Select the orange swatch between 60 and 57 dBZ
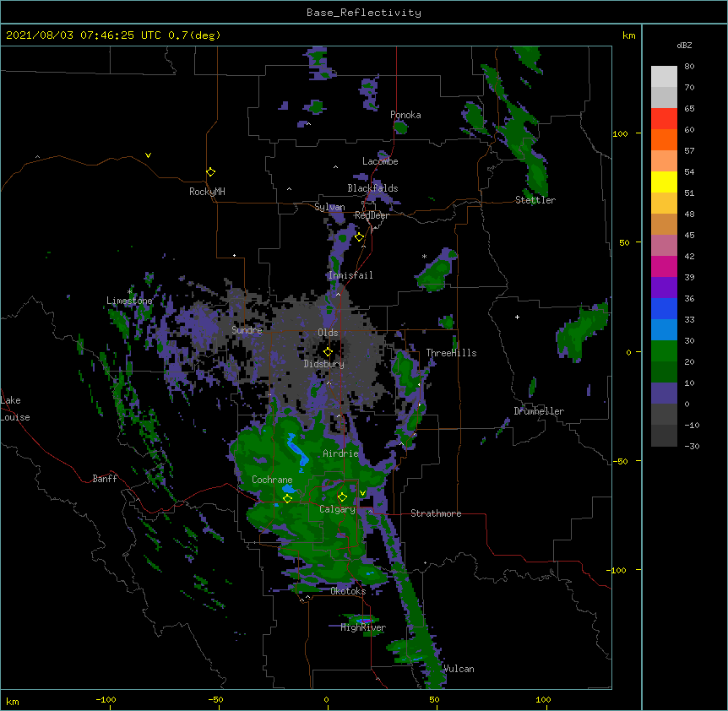The height and width of the screenshot is (711, 728). [x=664, y=139]
